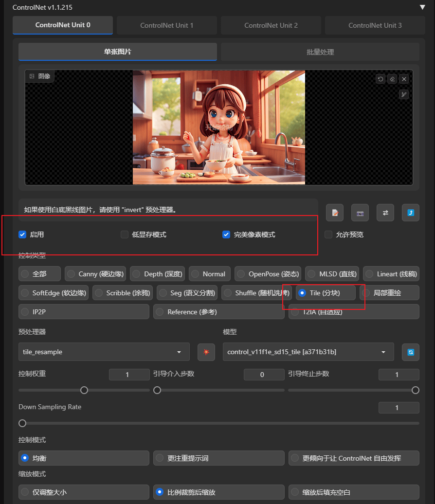
Task: Click the red explosion preview icon
Action: (x=206, y=352)
